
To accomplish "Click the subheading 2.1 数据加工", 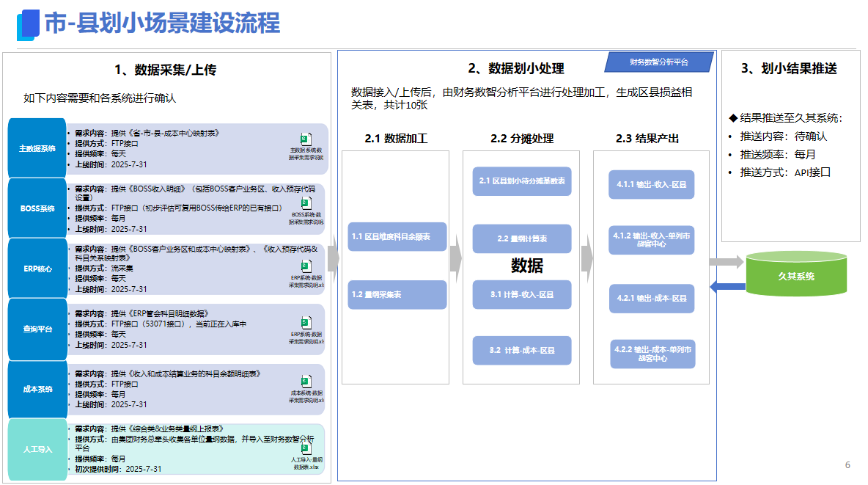I will (396, 139).
